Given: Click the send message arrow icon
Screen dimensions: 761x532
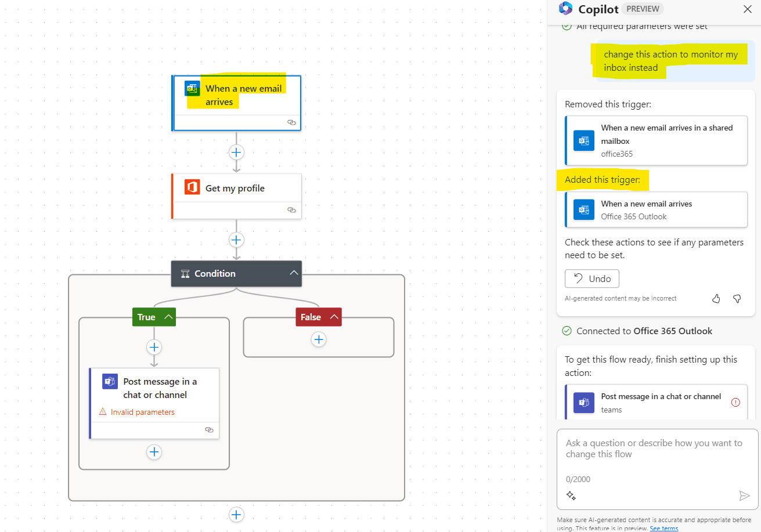Looking at the screenshot, I should 744,495.
